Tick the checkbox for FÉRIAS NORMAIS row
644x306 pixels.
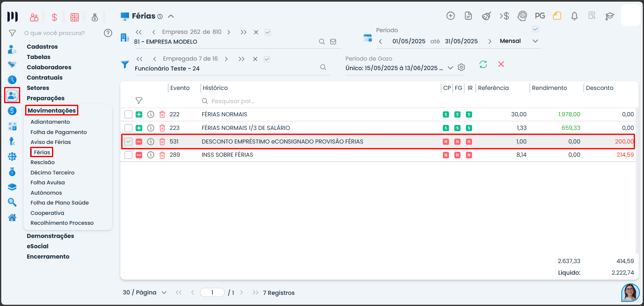(129, 115)
